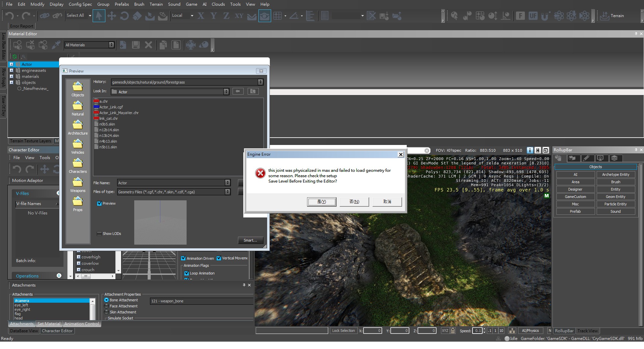The image size is (644, 349).
Task: Select the Skin Attachment radio button
Action: tap(106, 312)
